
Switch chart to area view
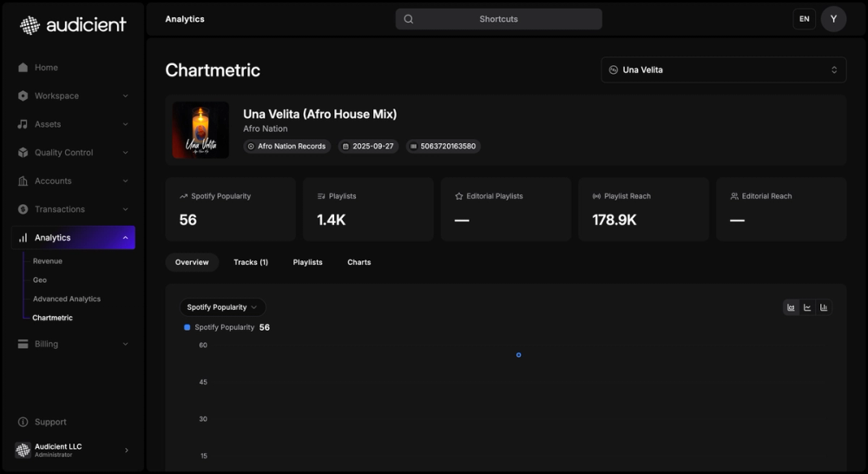[791, 307]
